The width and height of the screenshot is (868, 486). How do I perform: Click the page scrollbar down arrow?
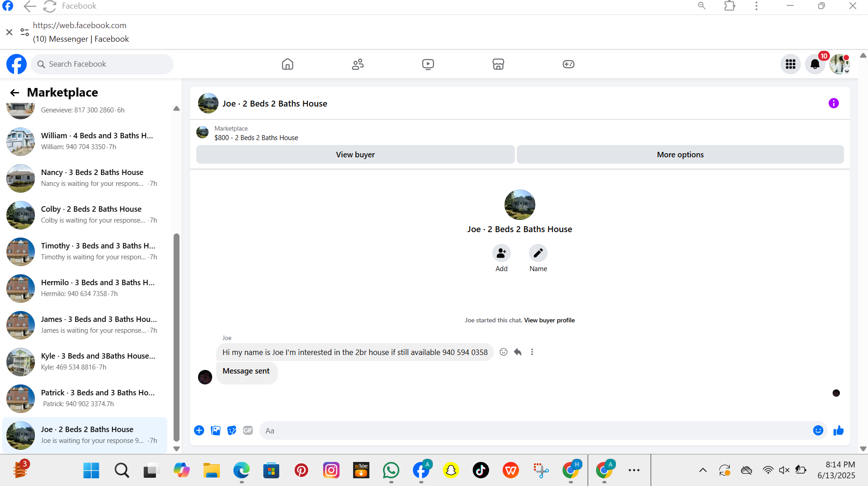coord(863,449)
